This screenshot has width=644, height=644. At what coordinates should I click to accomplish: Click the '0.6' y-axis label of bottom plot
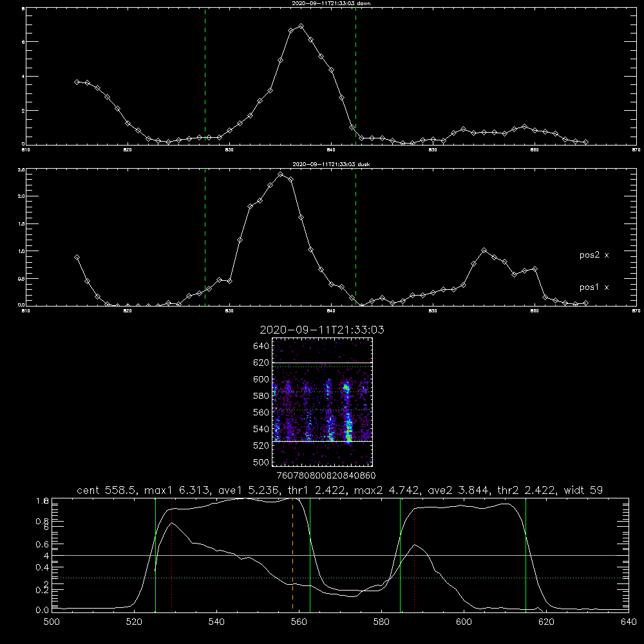[43, 544]
